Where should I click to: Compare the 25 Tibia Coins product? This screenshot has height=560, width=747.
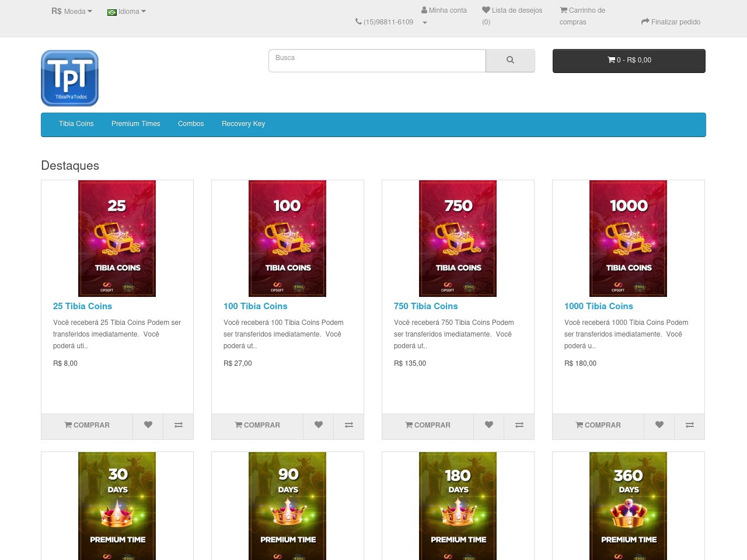point(179,425)
